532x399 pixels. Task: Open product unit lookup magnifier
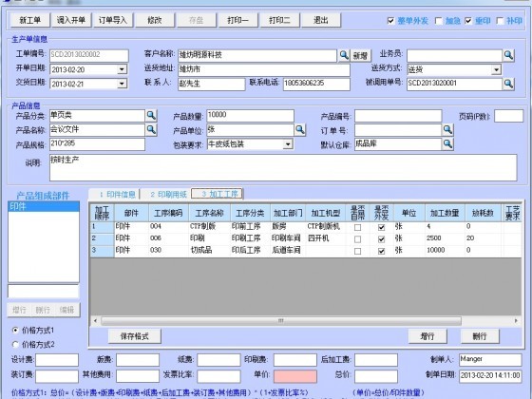[x=300, y=129]
